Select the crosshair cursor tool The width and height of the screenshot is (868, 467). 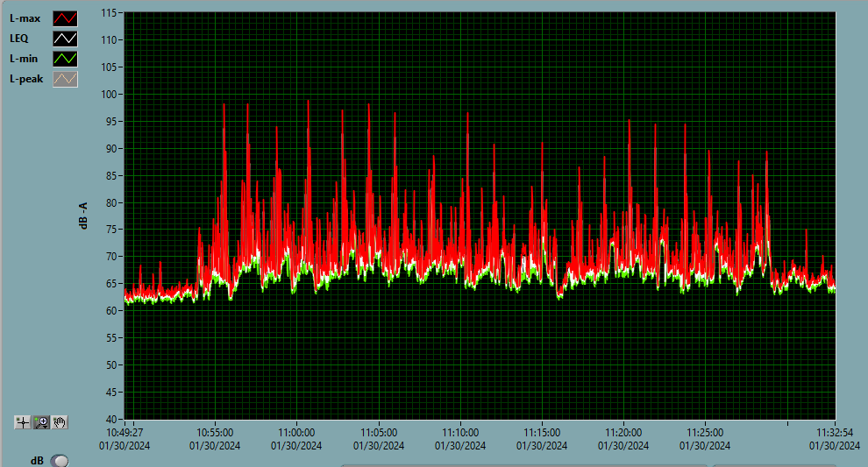point(24,422)
